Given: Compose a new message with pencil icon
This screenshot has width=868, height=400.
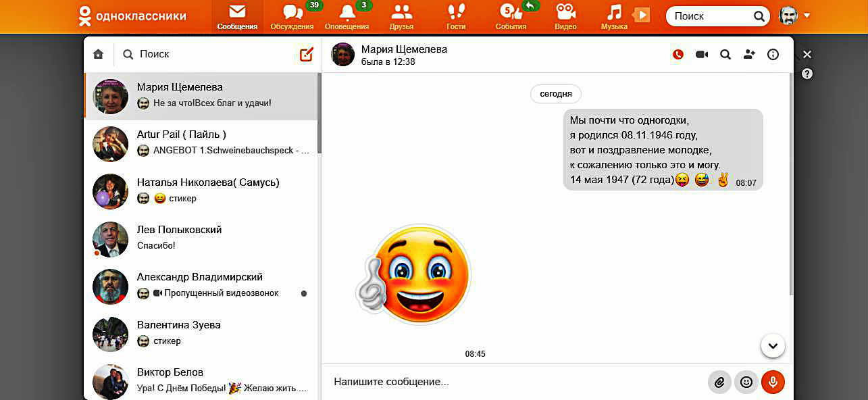Looking at the screenshot, I should click(x=307, y=55).
